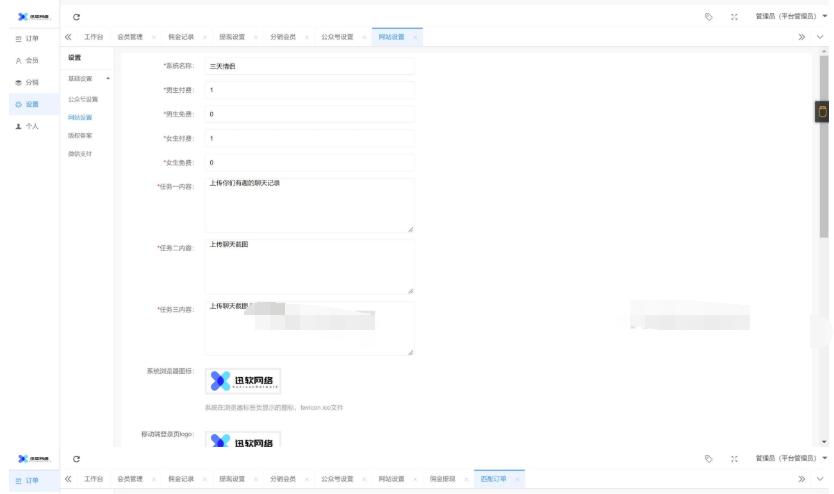
Task: Close the 佣金记录 tab in the top tab bar
Action: point(205,37)
